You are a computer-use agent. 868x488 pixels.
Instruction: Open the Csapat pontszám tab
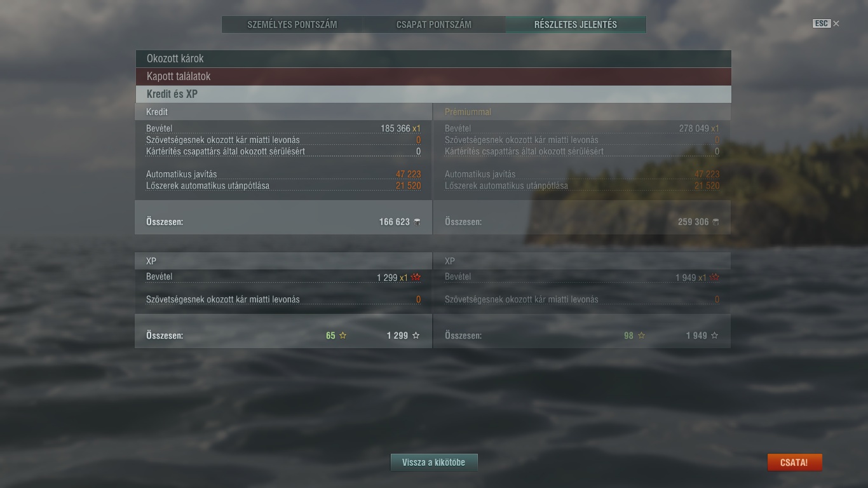434,25
